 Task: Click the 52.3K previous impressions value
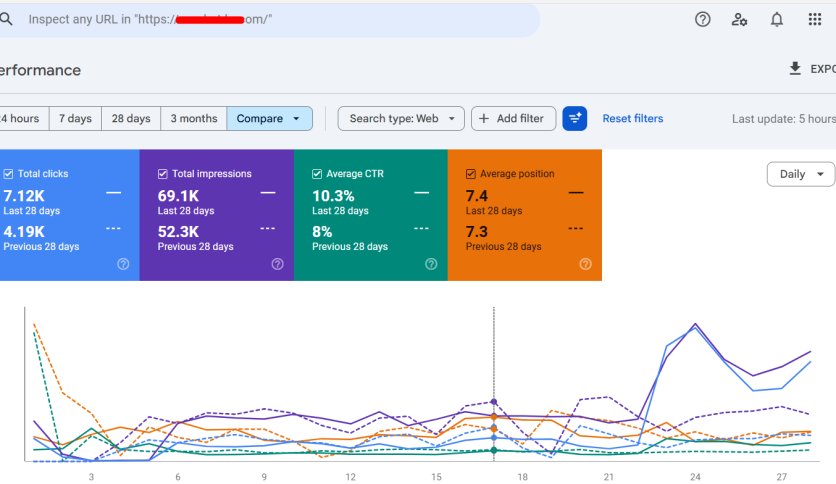178,232
